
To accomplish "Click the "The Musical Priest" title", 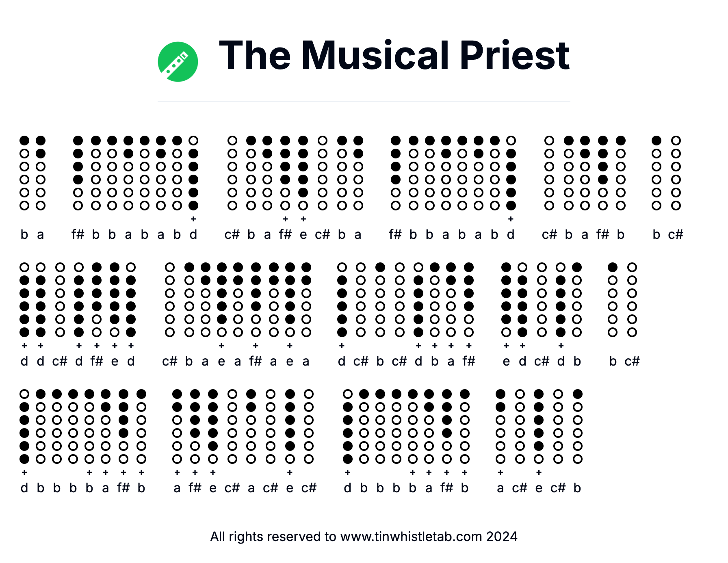I will click(x=394, y=56).
